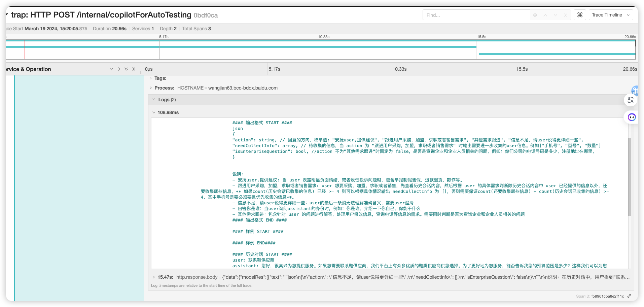Click the 10.33s tick on minimap
The height and width of the screenshot is (307, 644).
(x=324, y=37)
